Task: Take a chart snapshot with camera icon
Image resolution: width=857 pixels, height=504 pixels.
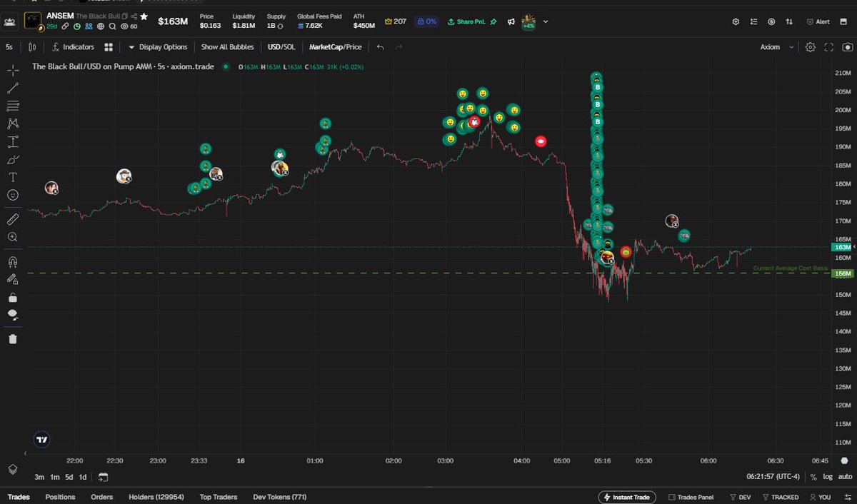Action: click(x=847, y=47)
